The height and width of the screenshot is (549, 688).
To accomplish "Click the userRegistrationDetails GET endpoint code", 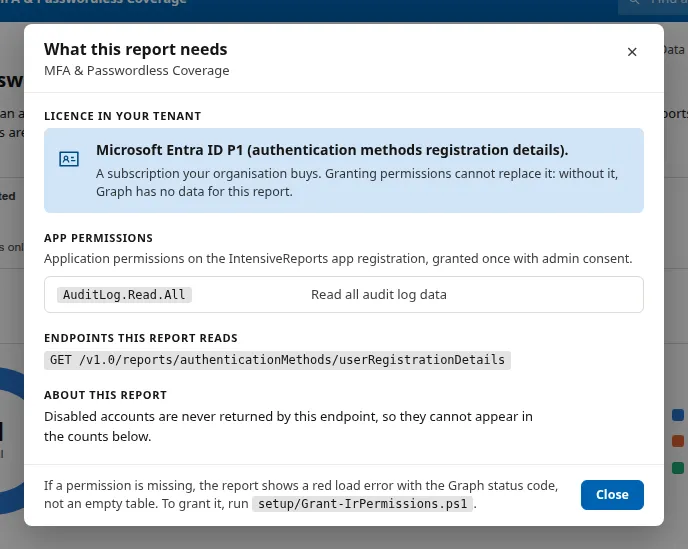I will pyautogui.click(x=277, y=360).
